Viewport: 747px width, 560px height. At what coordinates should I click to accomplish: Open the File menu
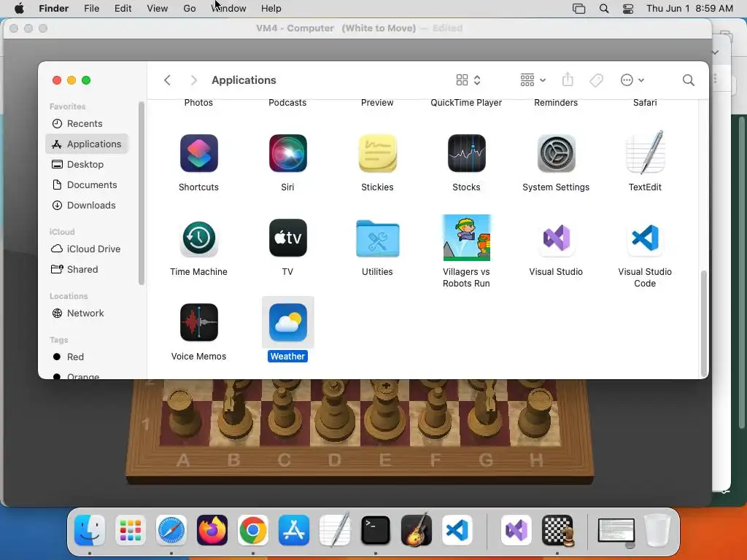click(x=91, y=9)
